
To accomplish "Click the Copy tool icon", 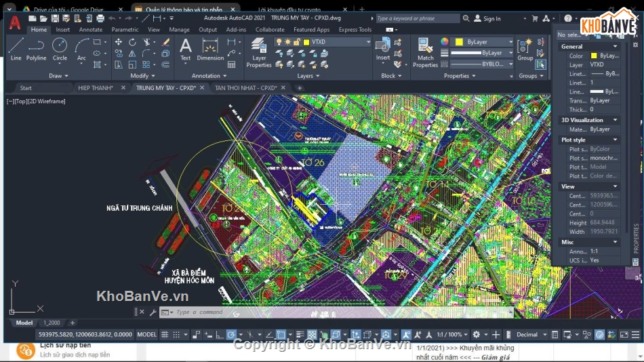I will (118, 54).
